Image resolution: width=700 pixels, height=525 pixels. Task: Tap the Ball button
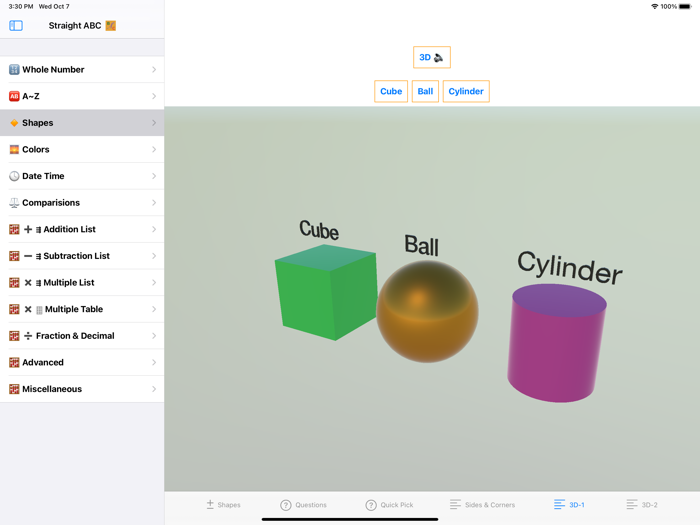point(425,91)
